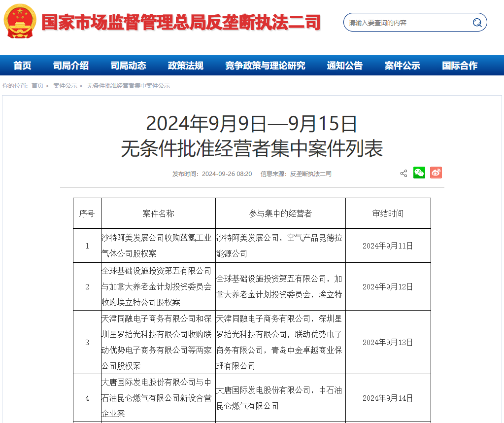This screenshot has width=504, height=423.
Task: Click the date 2024年9月11日
Action: point(388,246)
